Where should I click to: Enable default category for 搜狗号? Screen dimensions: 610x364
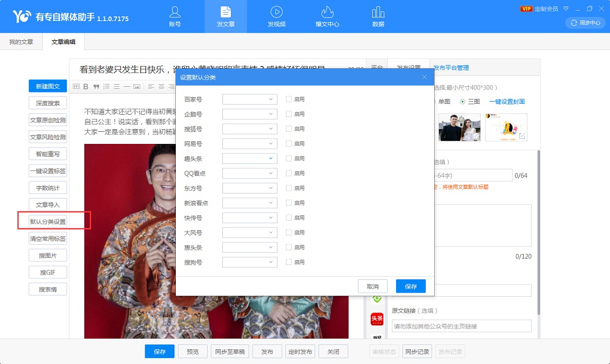(289, 262)
